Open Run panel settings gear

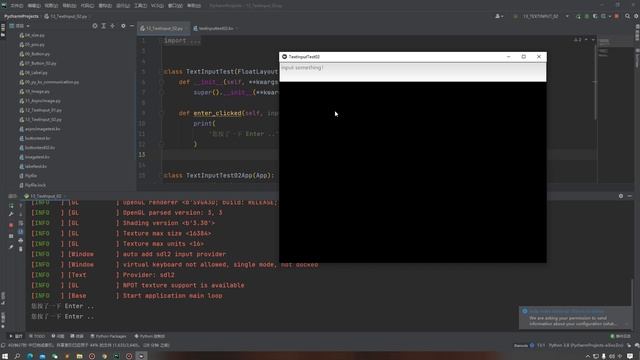(x=621, y=196)
